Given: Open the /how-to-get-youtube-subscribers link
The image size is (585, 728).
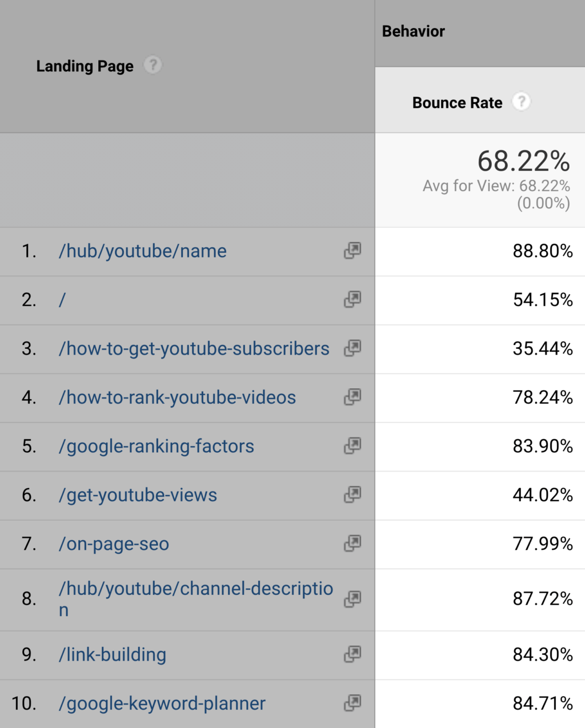Looking at the screenshot, I should coord(194,349).
